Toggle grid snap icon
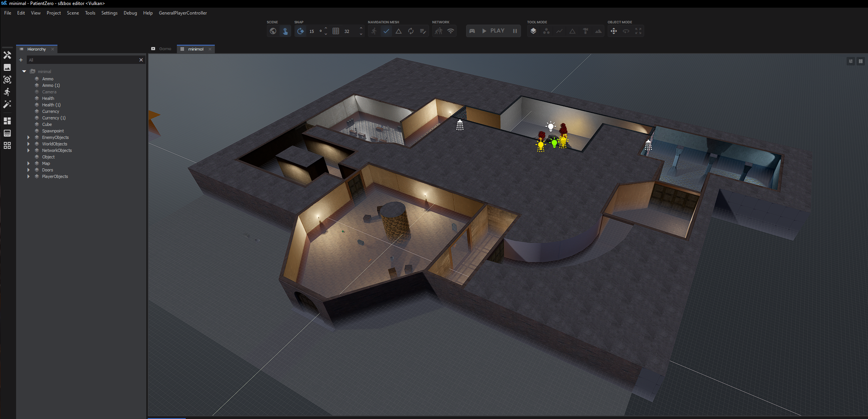Image resolution: width=868 pixels, height=419 pixels. 336,31
